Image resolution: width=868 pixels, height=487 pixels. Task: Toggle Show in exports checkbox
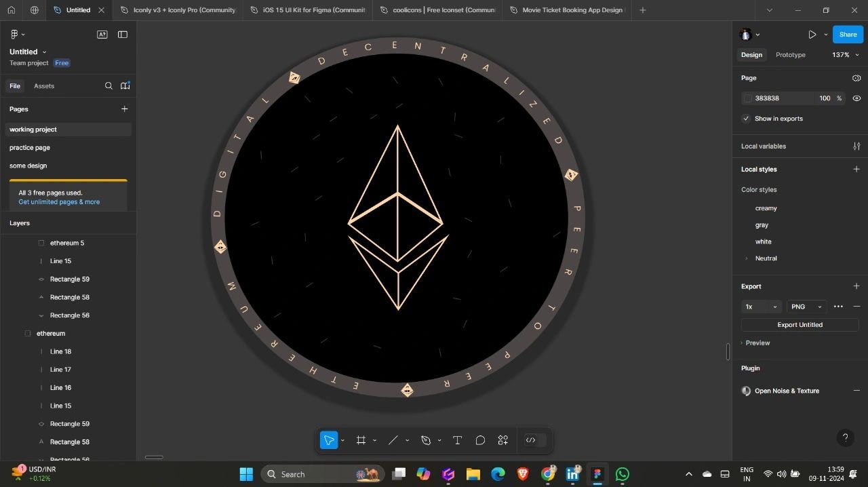[747, 119]
